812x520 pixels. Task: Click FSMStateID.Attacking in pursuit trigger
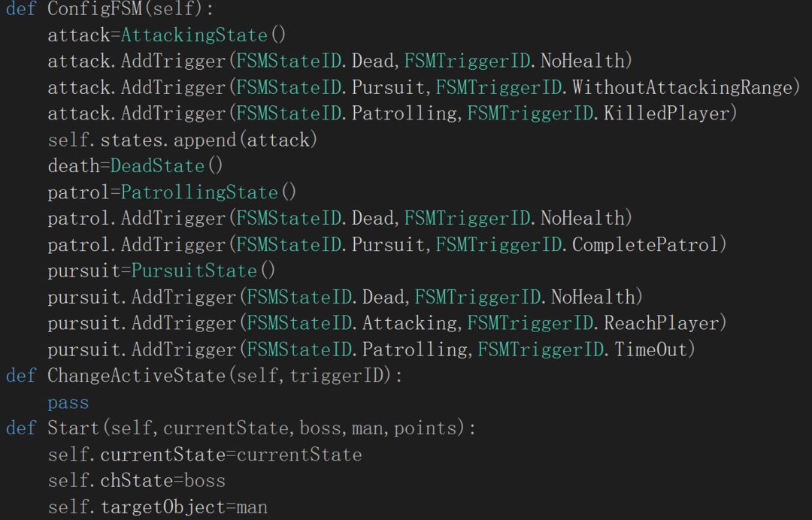pos(352,323)
